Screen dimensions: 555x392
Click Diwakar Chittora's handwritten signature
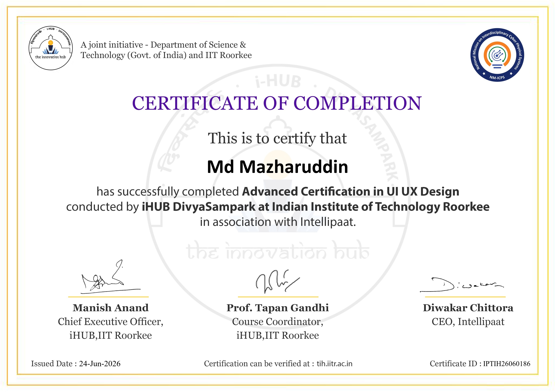click(462, 285)
